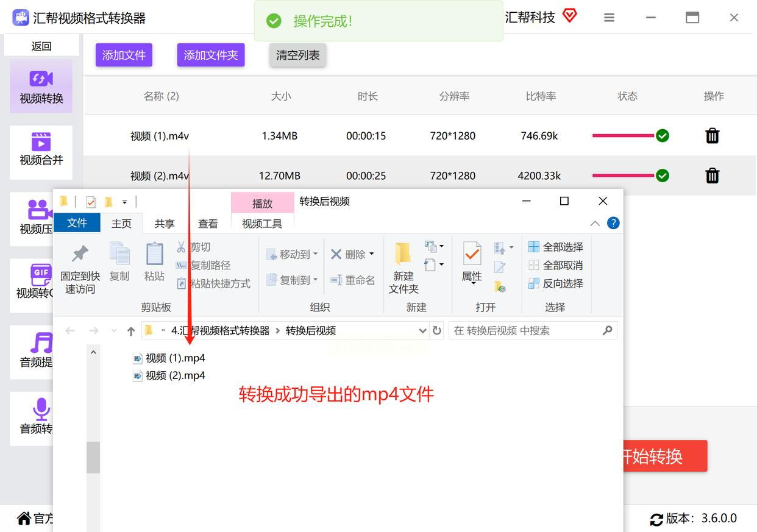757x532 pixels.
Task: Open address bar path history dropdown
Action: coord(423,330)
